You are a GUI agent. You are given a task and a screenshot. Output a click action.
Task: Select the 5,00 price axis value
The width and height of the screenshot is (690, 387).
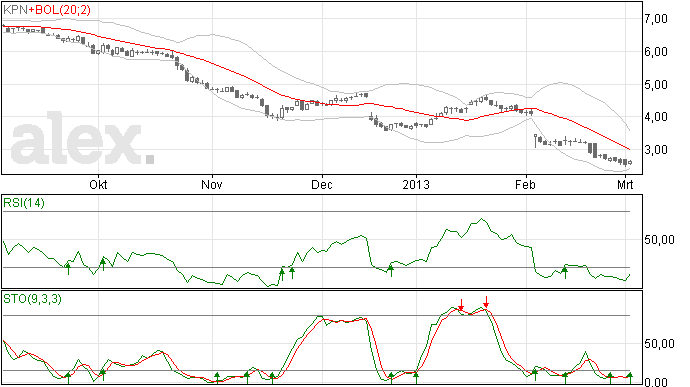pyautogui.click(x=656, y=85)
